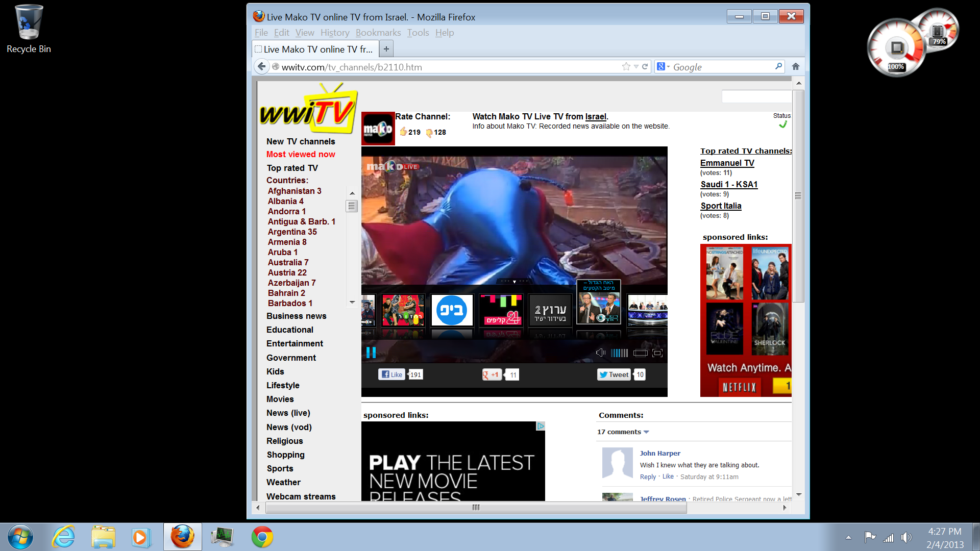The width and height of the screenshot is (980, 551).
Task: Give the channel a thumbs down rating
Action: click(429, 133)
